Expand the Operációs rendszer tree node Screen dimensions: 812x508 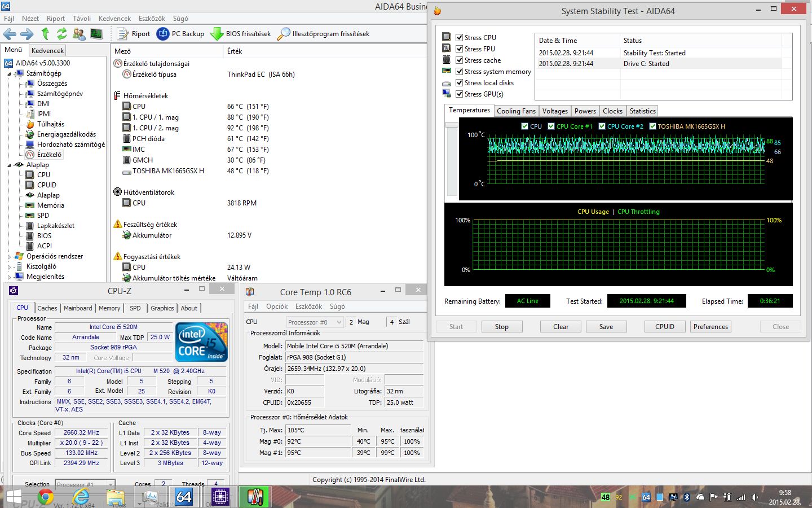pos(9,256)
